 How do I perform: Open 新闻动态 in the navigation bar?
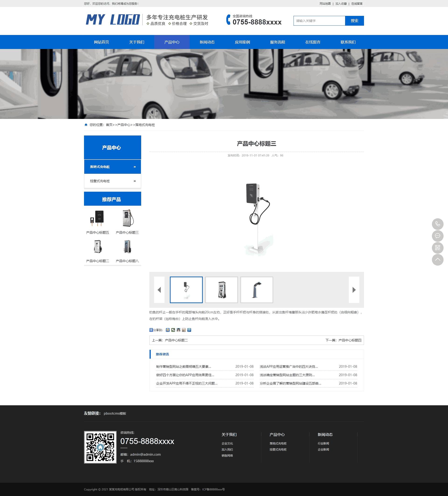tap(207, 42)
